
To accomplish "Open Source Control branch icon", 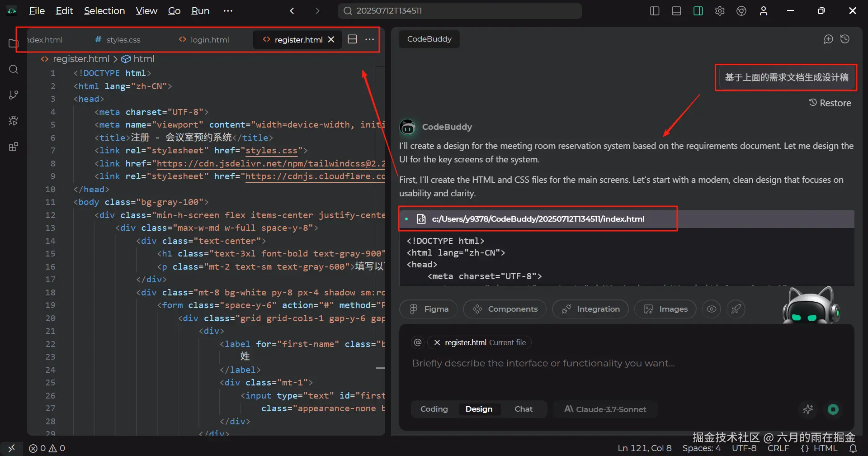I will pyautogui.click(x=14, y=95).
